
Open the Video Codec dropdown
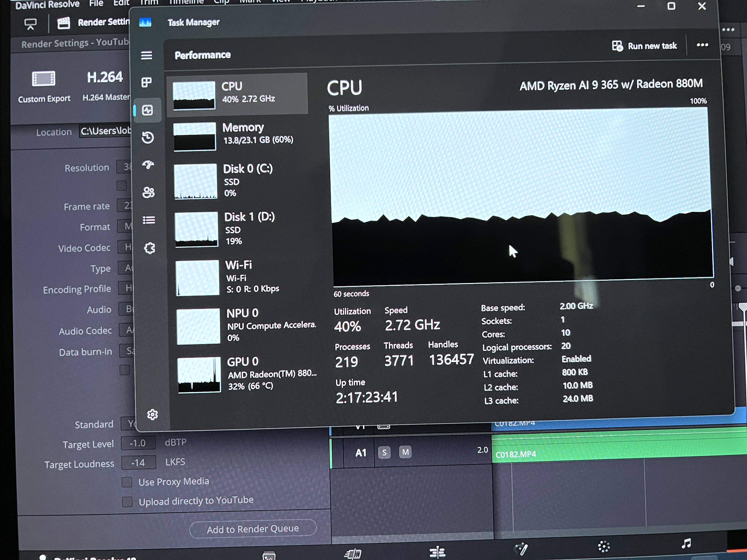coord(126,247)
